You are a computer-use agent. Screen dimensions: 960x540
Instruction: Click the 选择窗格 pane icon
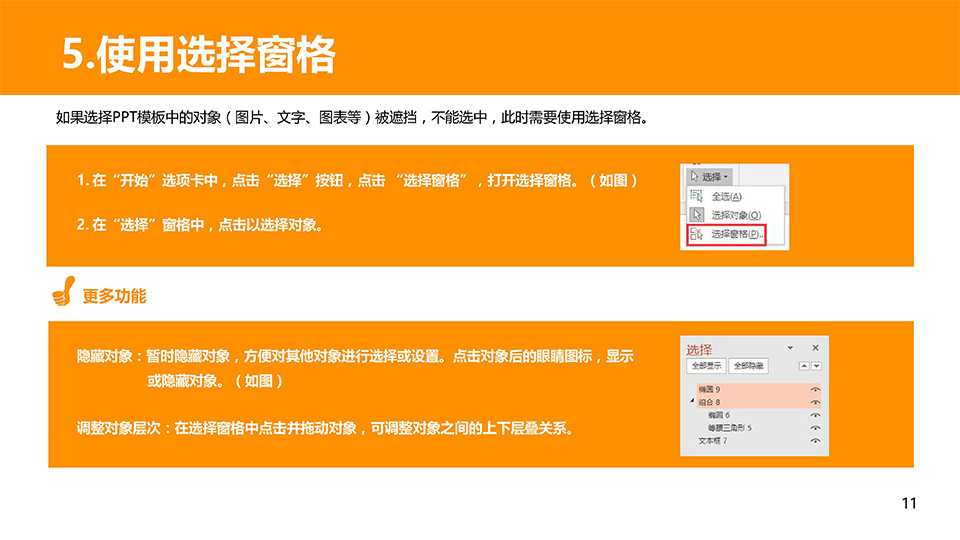click(x=697, y=234)
